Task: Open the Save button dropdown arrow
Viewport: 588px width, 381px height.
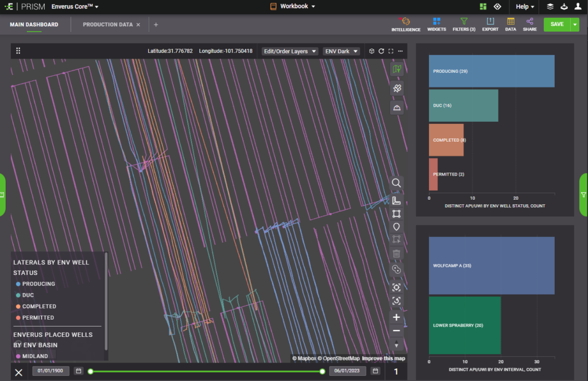Action: pyautogui.click(x=575, y=24)
